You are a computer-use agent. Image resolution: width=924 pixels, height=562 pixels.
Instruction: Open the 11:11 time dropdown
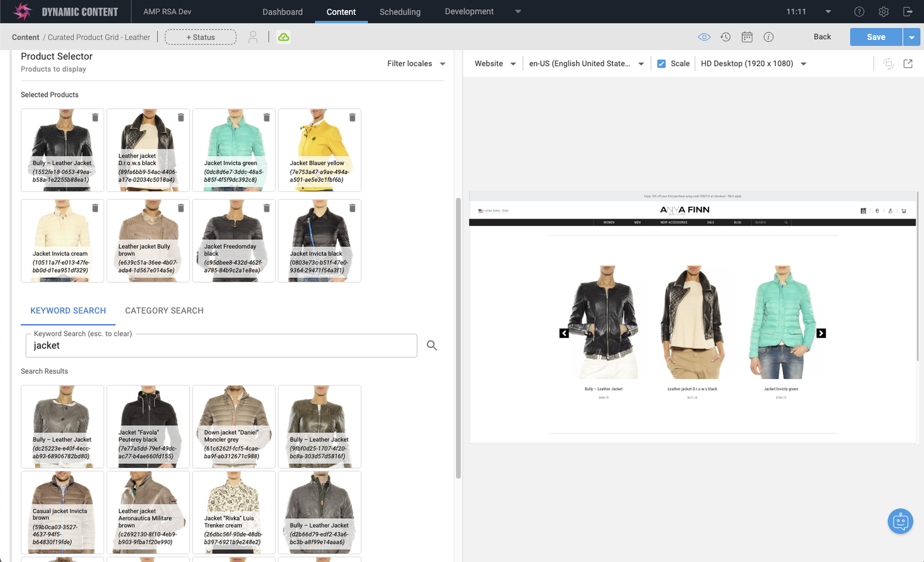click(808, 12)
